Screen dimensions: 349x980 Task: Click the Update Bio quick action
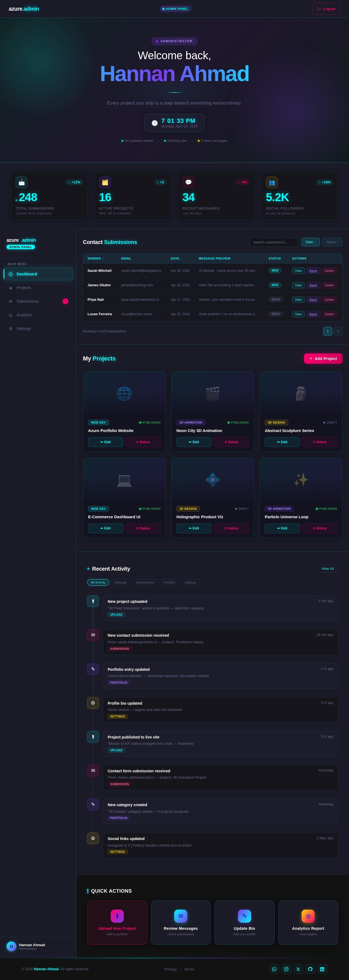(x=245, y=923)
